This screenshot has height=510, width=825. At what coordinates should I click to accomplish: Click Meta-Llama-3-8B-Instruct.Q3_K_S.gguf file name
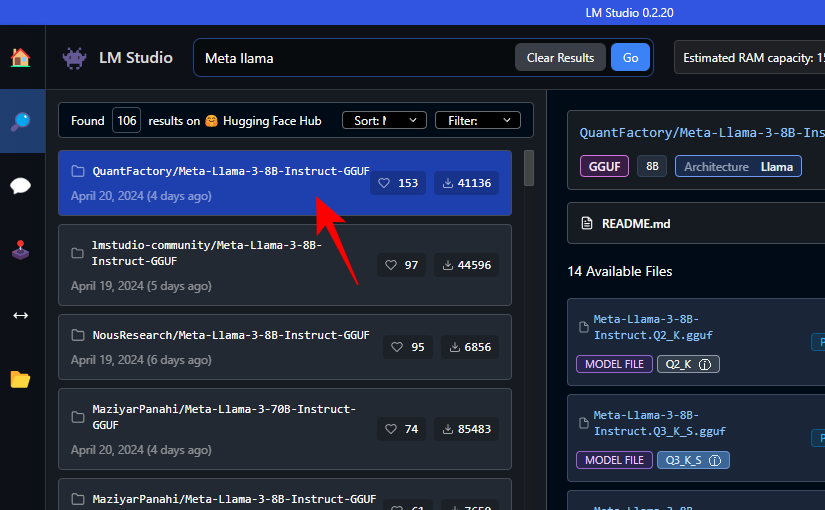tap(659, 423)
